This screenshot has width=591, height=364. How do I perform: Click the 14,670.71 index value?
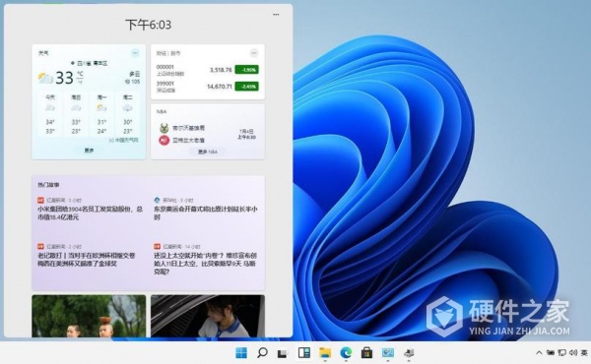pos(220,87)
